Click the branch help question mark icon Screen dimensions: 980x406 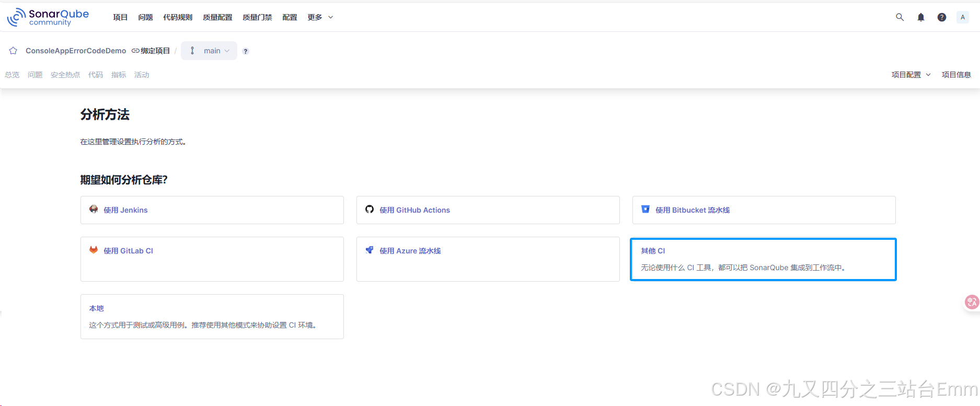[246, 51]
